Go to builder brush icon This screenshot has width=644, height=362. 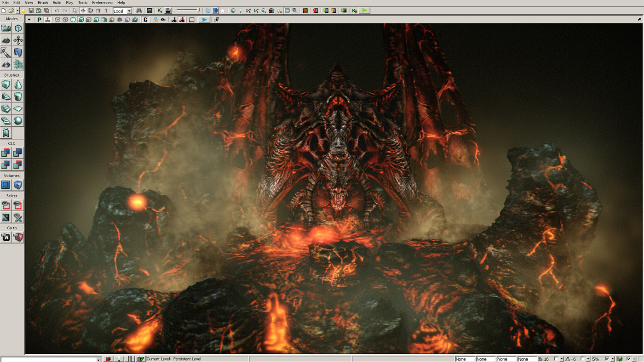18,237
